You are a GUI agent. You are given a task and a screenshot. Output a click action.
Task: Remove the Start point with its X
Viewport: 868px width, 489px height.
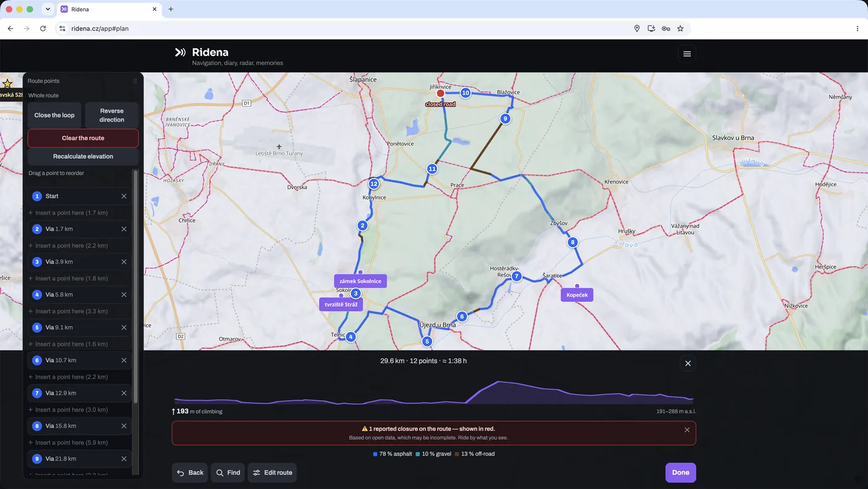[x=124, y=196]
